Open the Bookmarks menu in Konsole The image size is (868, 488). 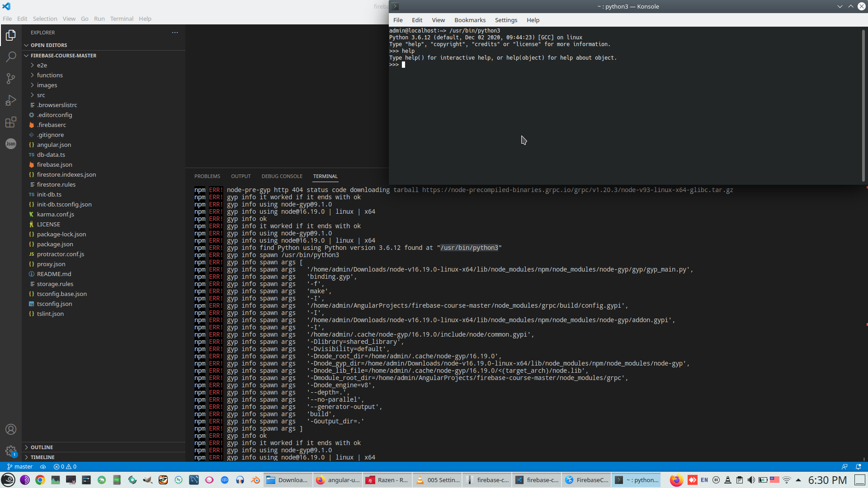coord(470,20)
